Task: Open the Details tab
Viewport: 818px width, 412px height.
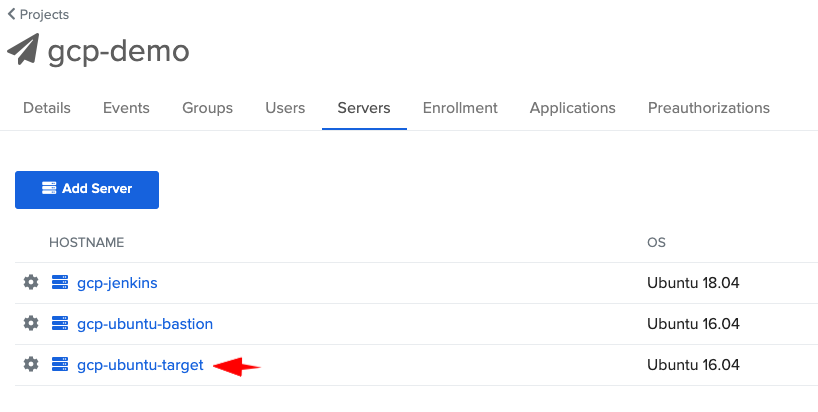Action: [x=47, y=108]
